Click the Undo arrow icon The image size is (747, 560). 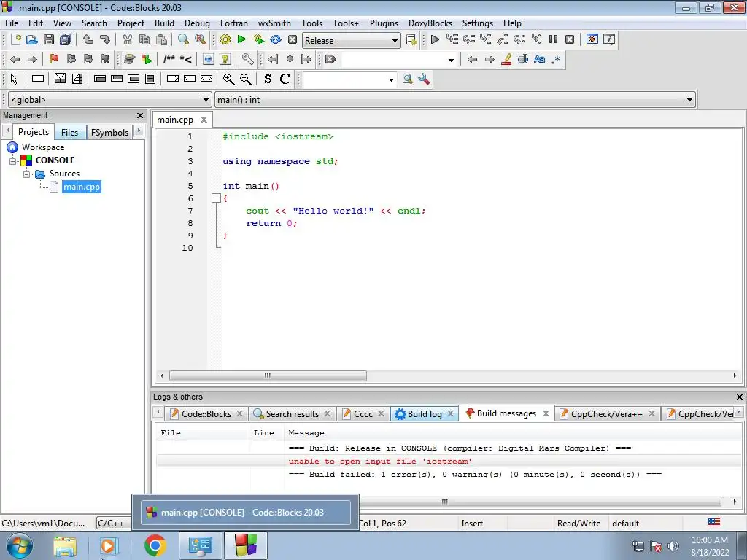pos(88,39)
